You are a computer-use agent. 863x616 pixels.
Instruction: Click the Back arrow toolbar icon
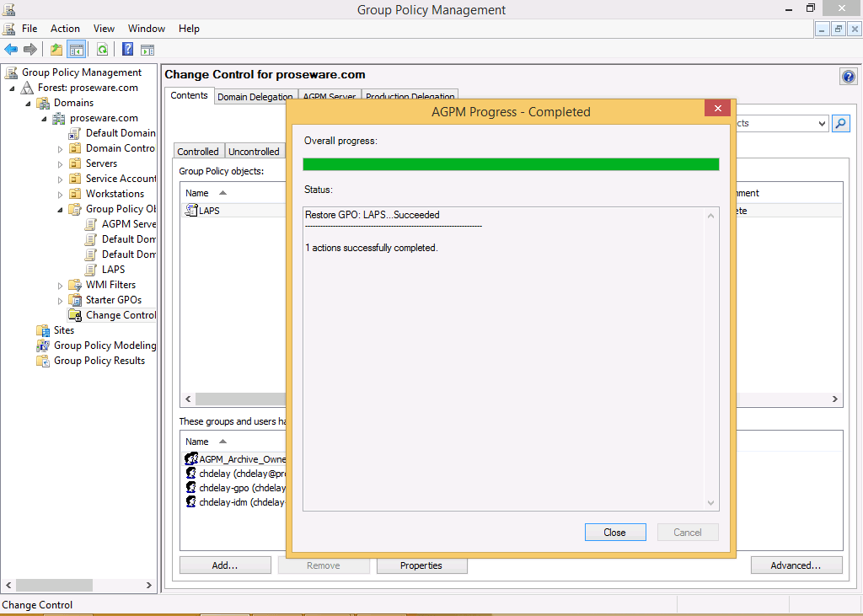point(11,50)
